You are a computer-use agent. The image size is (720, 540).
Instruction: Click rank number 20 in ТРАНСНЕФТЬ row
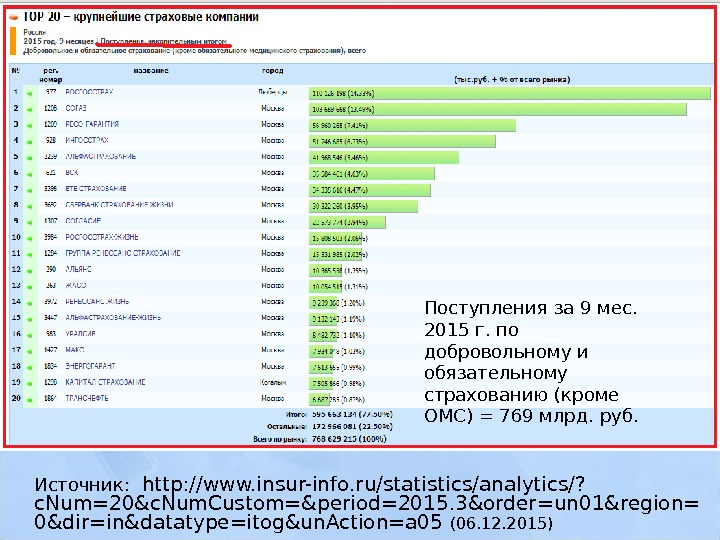tap(16, 398)
